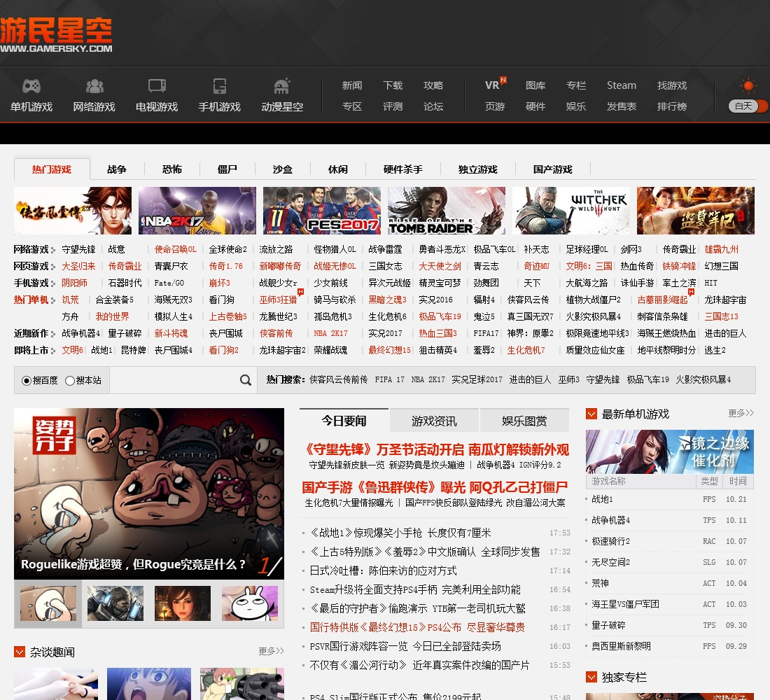Click 使命召唤OL in 网络游戏 row

[x=175, y=249]
